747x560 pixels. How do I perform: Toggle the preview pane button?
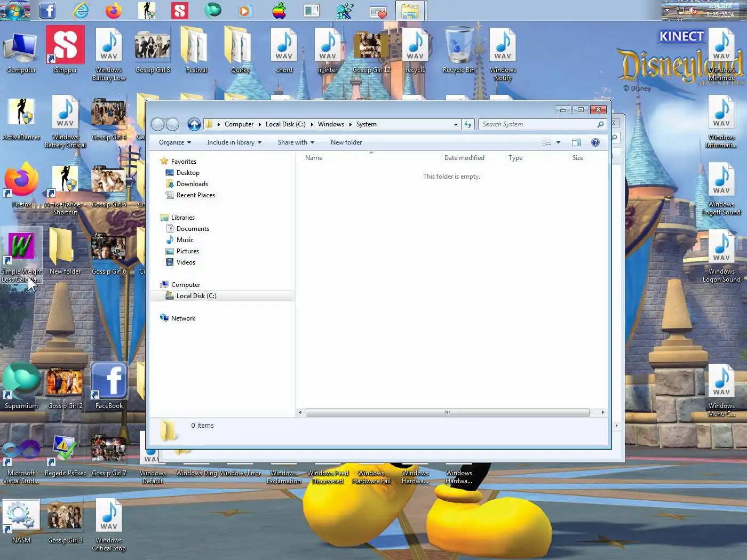click(x=576, y=142)
